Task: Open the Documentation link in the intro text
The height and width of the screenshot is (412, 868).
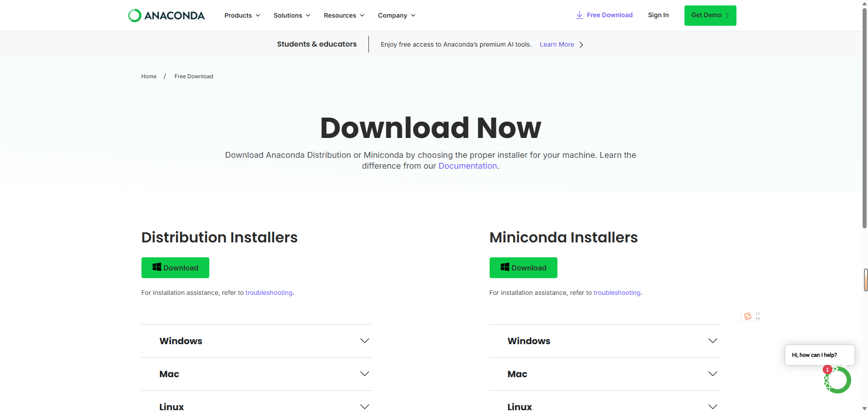Action: pos(467,166)
